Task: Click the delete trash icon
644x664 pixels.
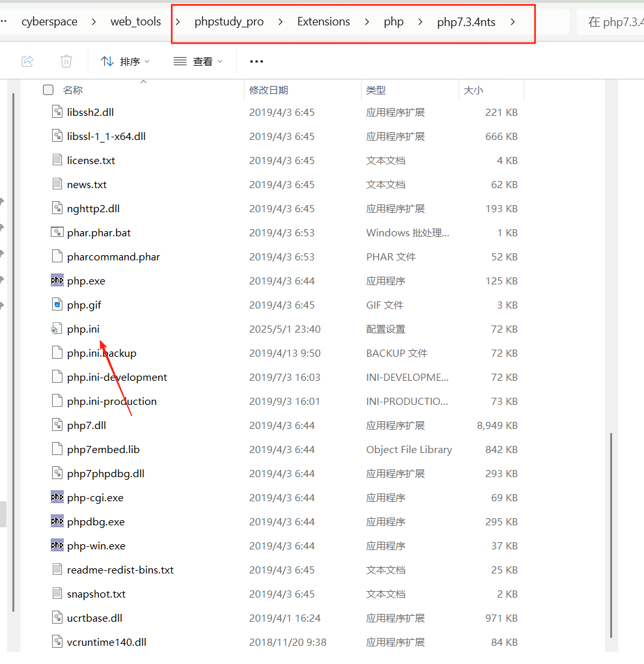Action: click(66, 61)
